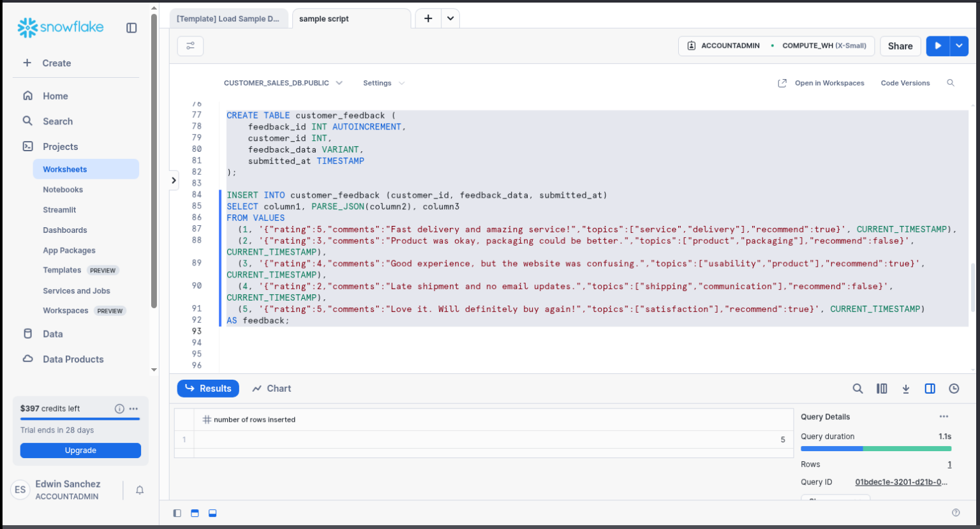The image size is (980, 529).
Task: Toggle the query details side panel
Action: (930, 389)
